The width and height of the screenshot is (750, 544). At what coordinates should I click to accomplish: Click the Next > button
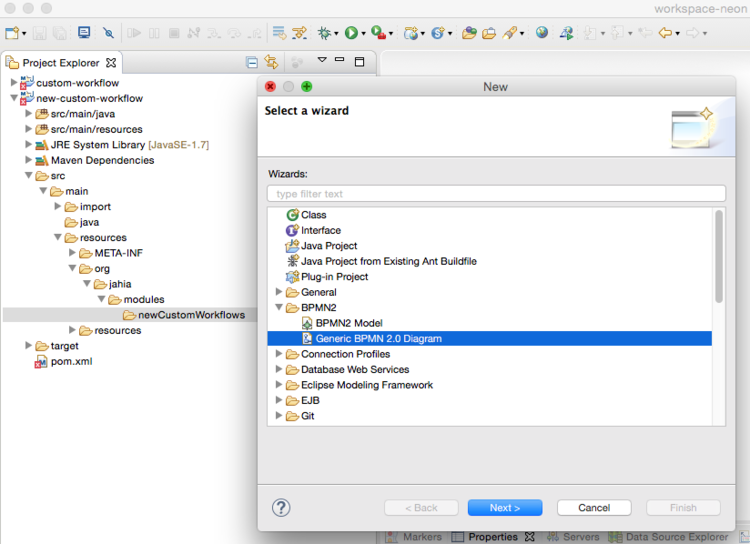(x=505, y=508)
